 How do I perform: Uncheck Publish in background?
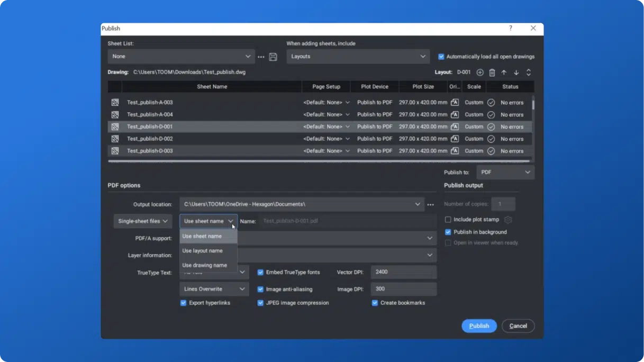tap(448, 232)
